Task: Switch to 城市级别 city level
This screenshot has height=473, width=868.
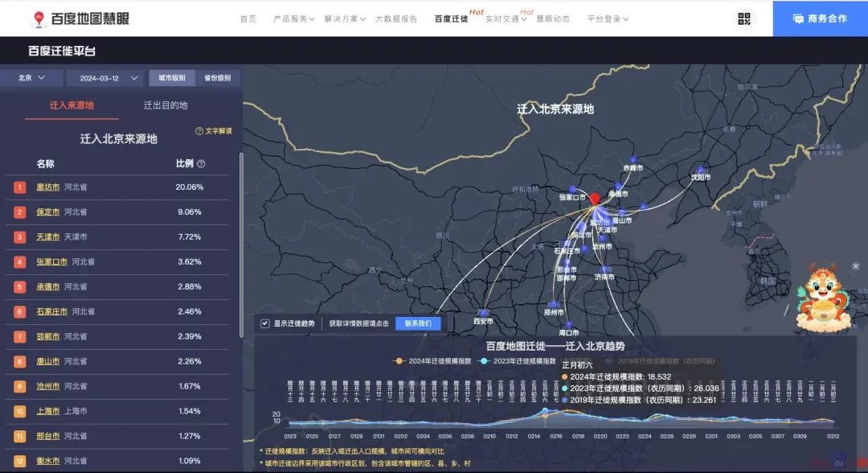Action: click(172, 78)
